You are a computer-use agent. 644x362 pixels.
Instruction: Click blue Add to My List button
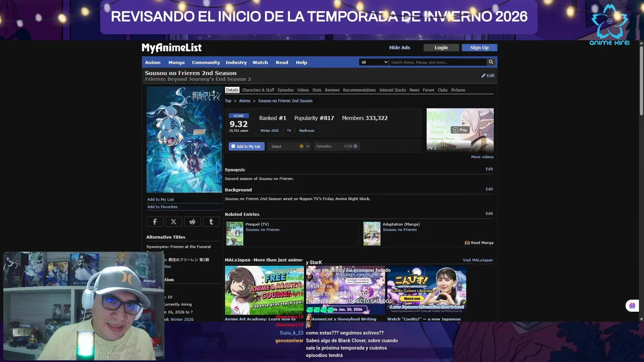[x=247, y=146]
